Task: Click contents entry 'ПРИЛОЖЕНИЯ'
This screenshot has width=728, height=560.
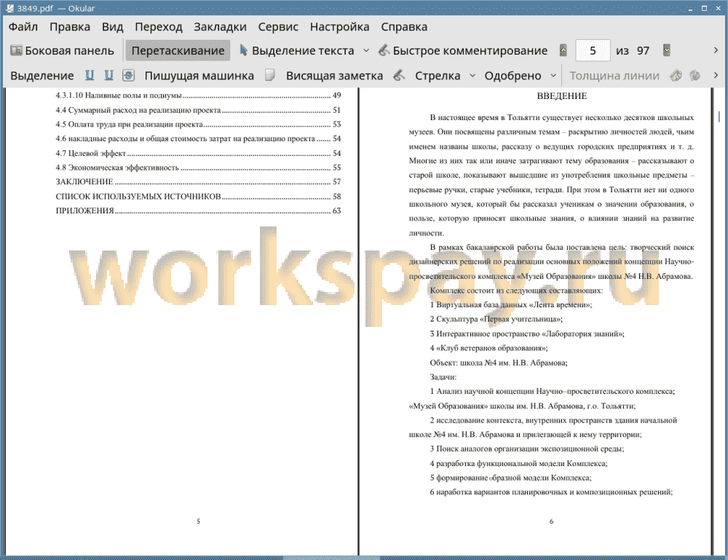Action: [x=198, y=210]
